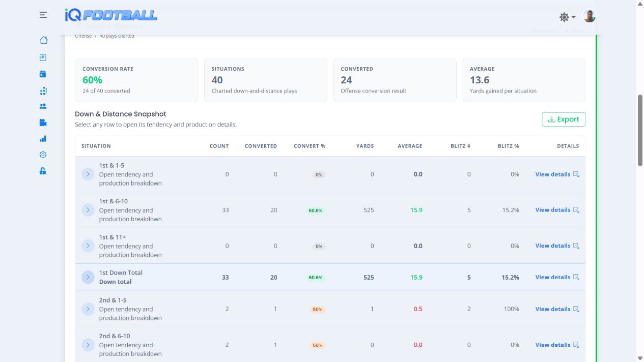This screenshot has width=644, height=362.
Task: Click the Situations 40 card
Action: [x=266, y=80]
